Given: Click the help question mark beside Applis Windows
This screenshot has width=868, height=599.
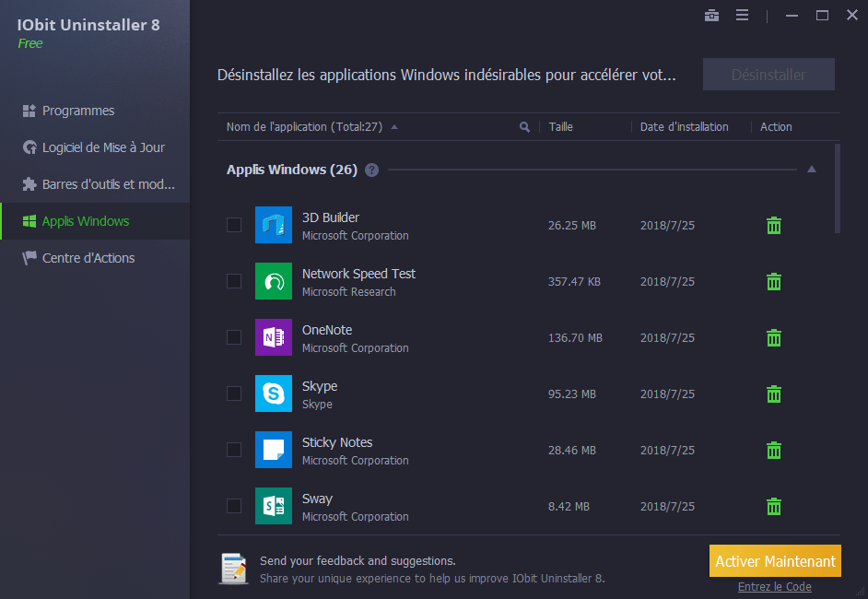Looking at the screenshot, I should click(371, 170).
